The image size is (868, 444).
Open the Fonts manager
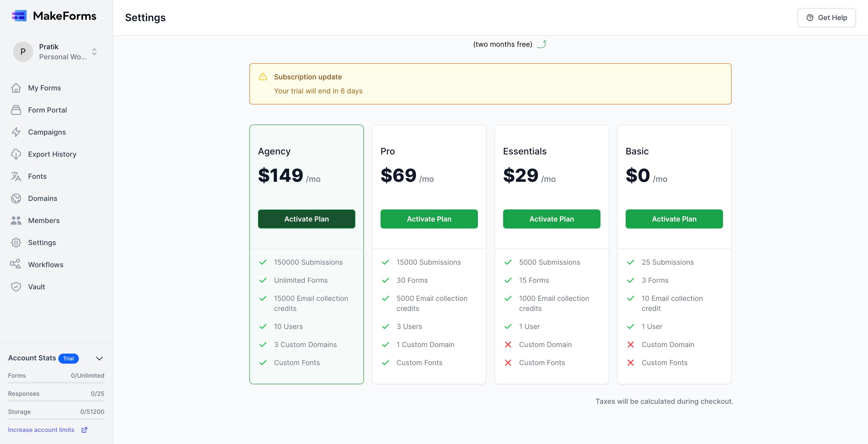[37, 176]
